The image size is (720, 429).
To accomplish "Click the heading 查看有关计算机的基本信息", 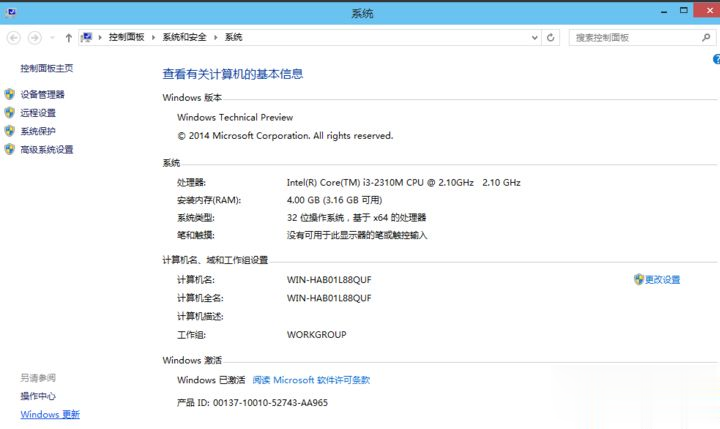I will click(233, 74).
